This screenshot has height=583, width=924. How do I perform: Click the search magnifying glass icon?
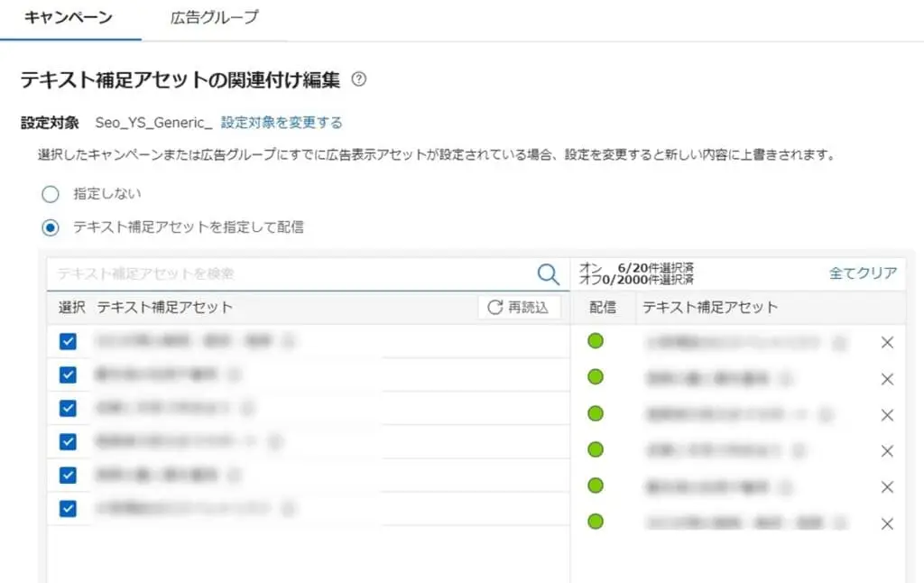tap(548, 273)
